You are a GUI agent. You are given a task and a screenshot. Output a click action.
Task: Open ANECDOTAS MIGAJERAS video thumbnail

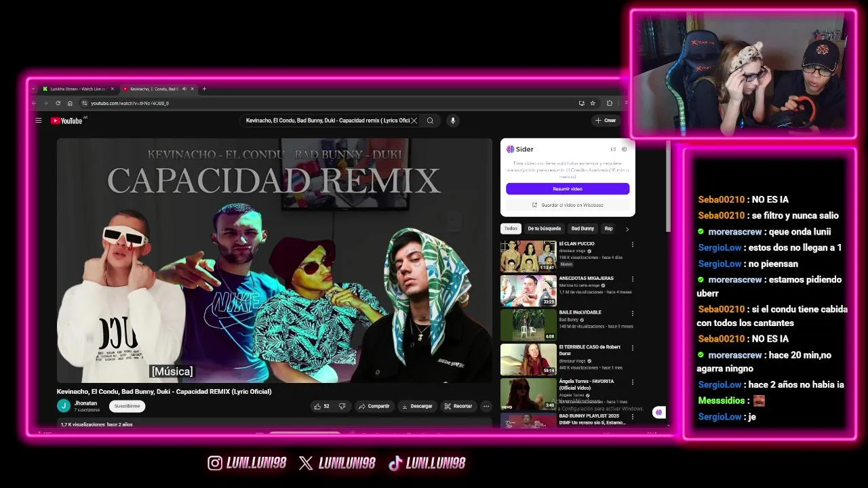pos(528,290)
